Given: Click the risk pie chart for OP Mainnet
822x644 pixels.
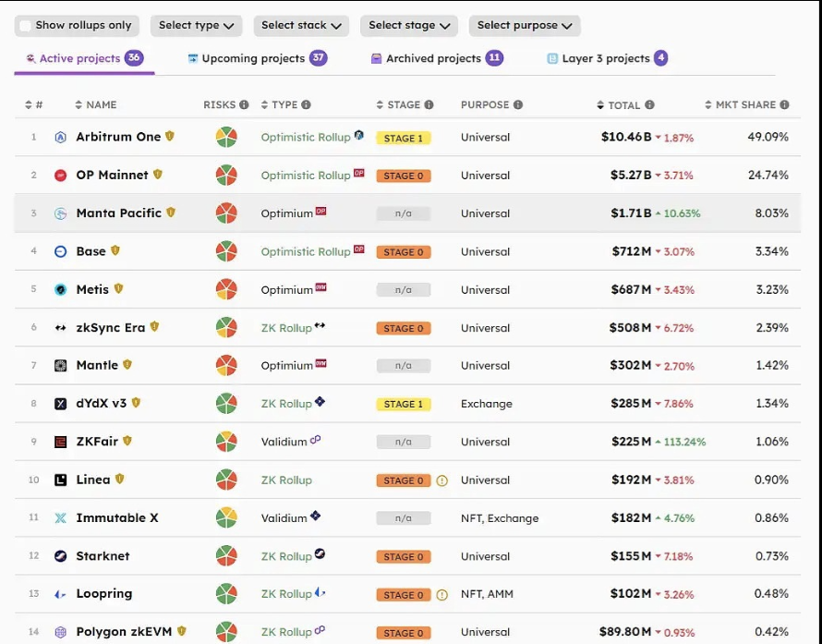Looking at the screenshot, I should pos(226,176).
